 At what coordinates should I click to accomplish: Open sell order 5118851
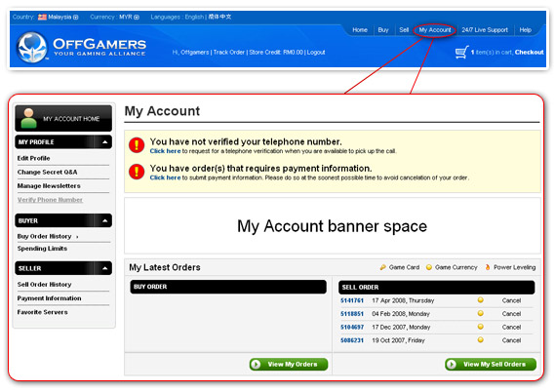[352, 314]
